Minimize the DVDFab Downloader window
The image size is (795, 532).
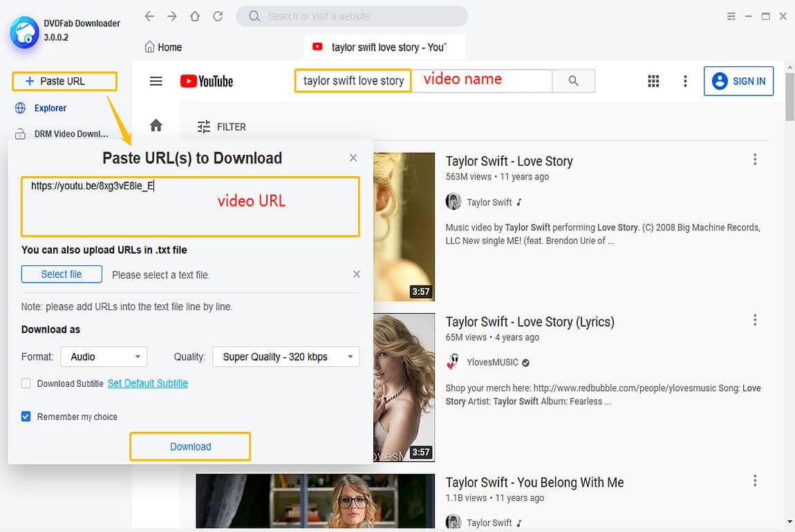click(749, 16)
